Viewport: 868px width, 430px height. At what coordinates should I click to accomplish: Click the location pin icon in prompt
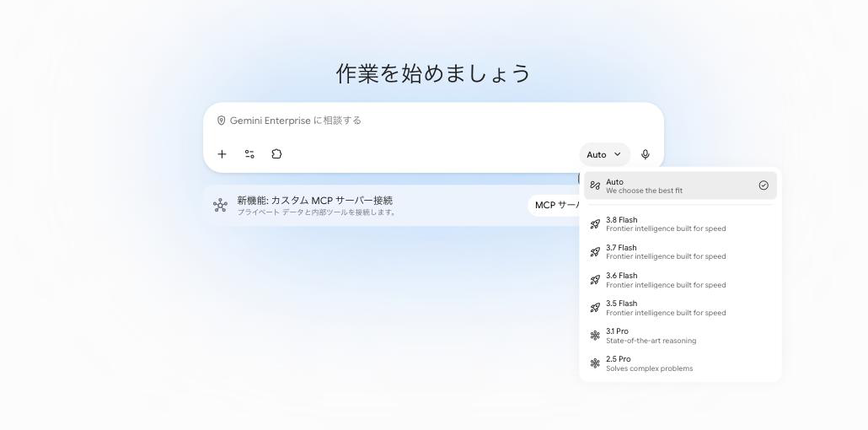tap(221, 121)
